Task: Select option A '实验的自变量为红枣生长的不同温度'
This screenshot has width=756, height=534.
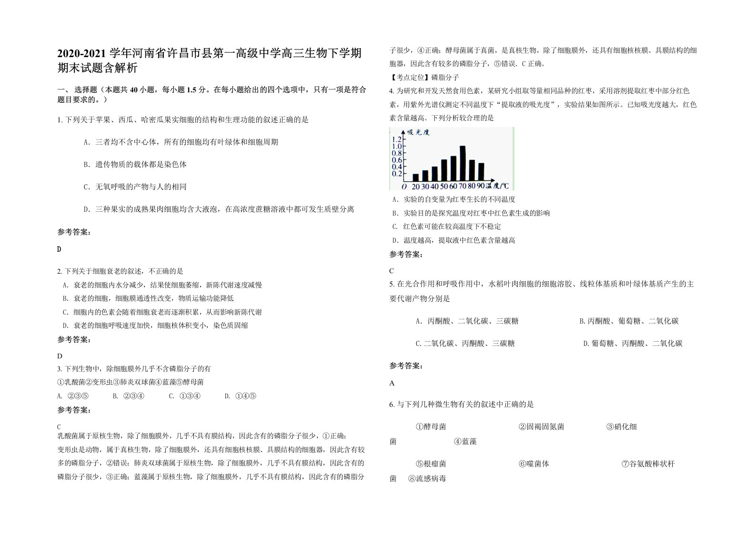Action: (454, 199)
